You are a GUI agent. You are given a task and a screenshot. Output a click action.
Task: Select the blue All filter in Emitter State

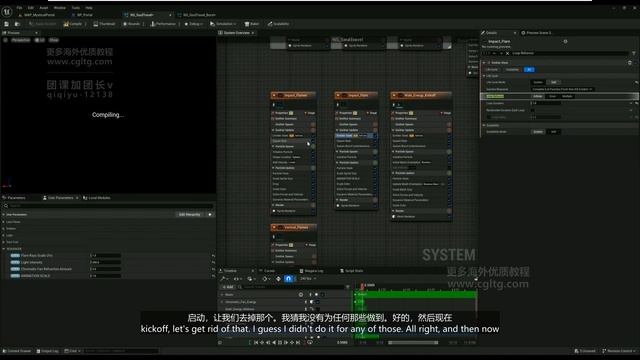coord(529,70)
